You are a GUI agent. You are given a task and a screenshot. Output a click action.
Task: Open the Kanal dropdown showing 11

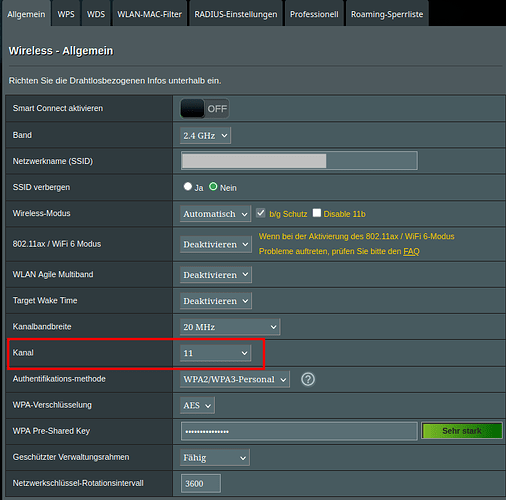(x=215, y=353)
